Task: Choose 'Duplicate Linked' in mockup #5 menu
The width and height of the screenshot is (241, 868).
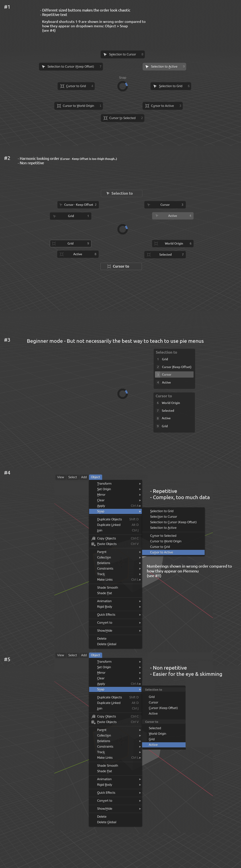Action: (x=115, y=703)
